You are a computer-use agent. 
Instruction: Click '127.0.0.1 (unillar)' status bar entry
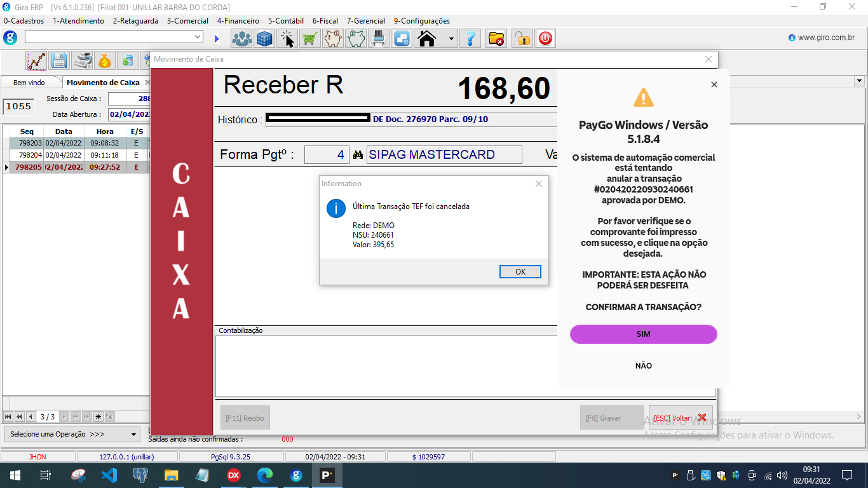click(127, 456)
